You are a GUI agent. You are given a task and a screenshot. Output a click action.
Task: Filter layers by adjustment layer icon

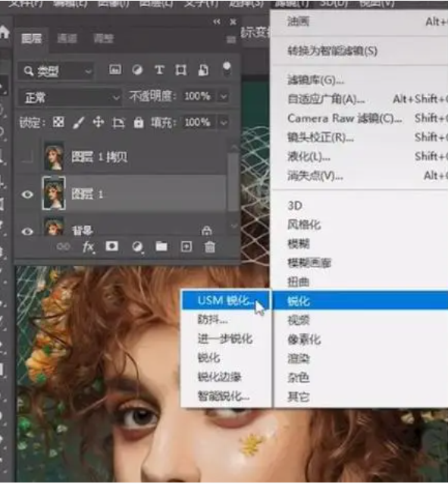click(x=137, y=70)
